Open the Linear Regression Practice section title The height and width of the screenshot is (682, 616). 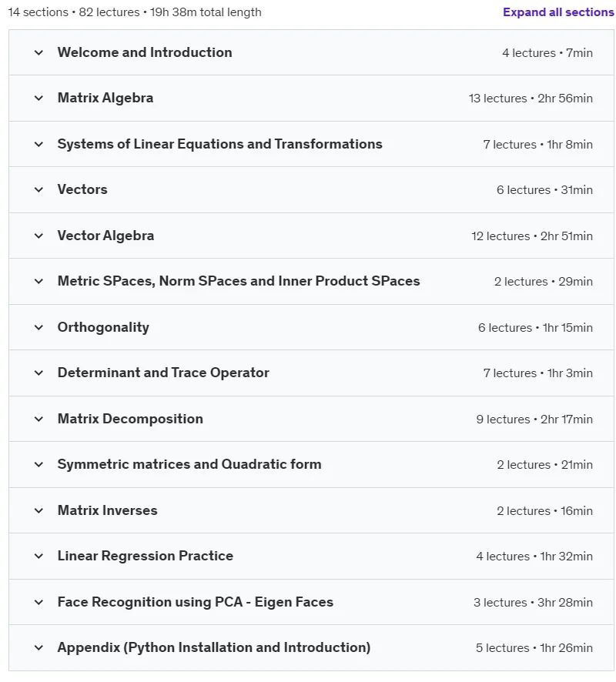(146, 556)
